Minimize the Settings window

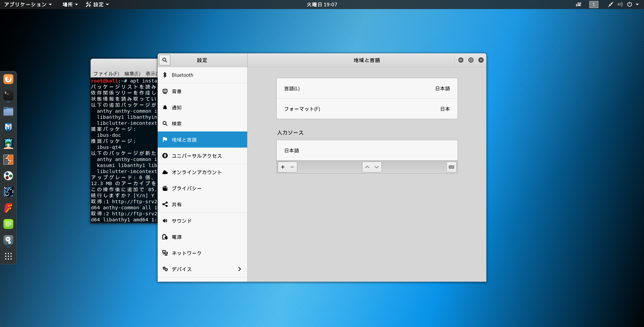(x=461, y=60)
